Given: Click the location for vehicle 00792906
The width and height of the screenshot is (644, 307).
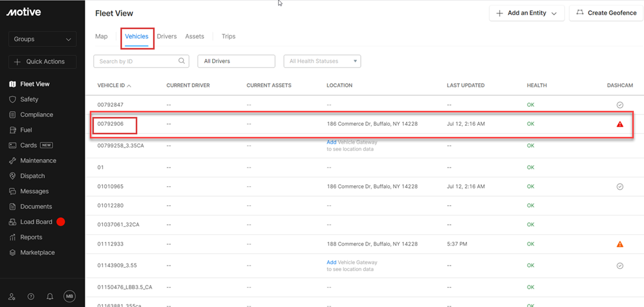Looking at the screenshot, I should (x=372, y=124).
